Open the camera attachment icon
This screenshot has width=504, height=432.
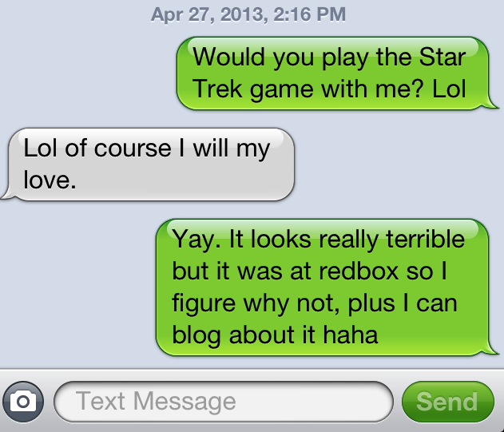[23, 402]
